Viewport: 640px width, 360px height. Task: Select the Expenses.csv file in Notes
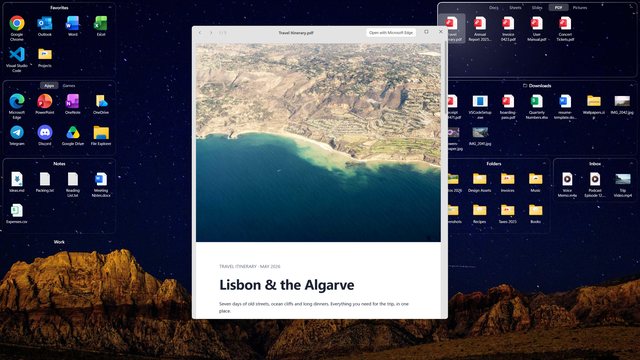pos(17,211)
